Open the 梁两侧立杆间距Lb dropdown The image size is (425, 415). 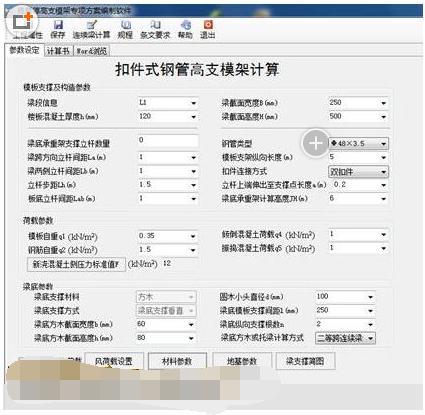(168, 171)
